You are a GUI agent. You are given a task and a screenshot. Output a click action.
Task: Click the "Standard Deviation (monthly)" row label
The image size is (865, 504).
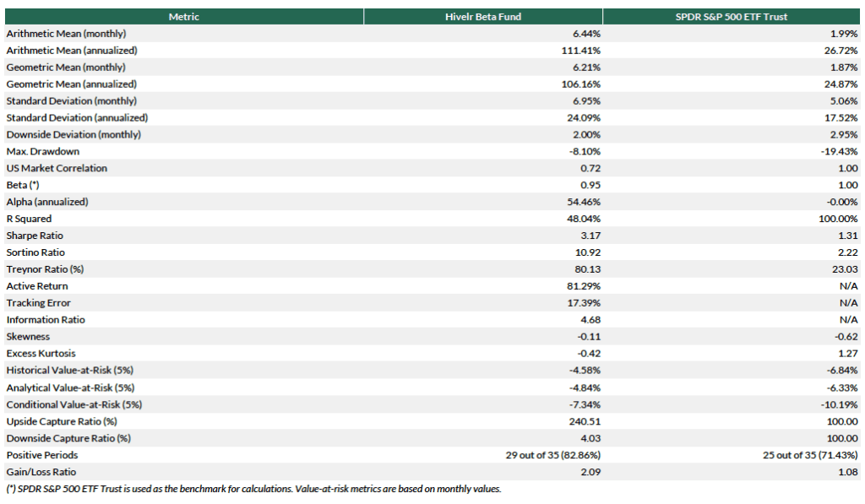[71, 101]
